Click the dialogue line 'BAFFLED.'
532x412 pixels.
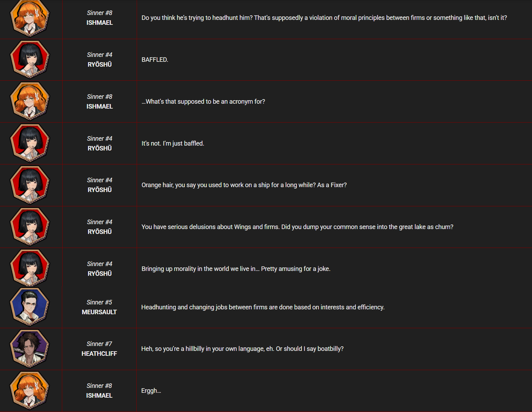click(155, 60)
